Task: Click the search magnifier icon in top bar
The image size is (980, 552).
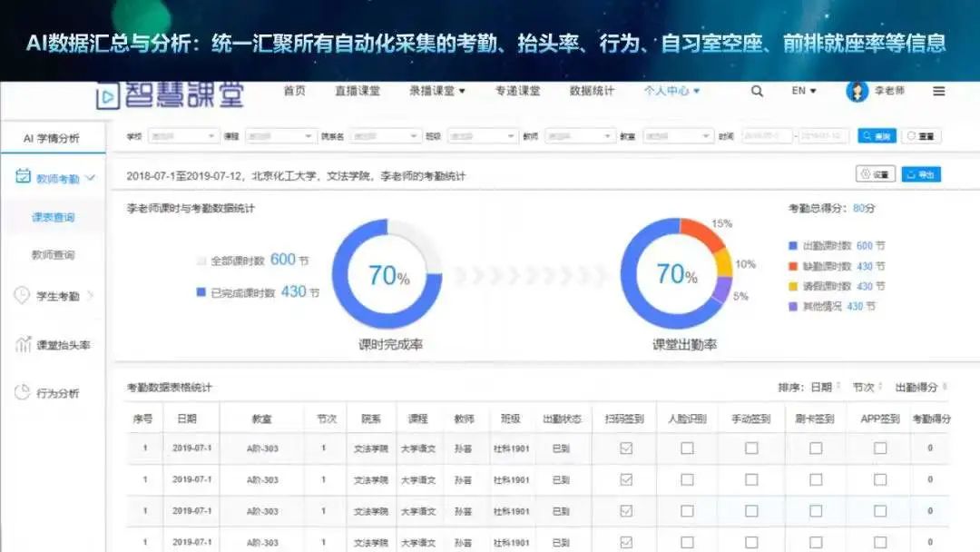Action: pos(756,91)
